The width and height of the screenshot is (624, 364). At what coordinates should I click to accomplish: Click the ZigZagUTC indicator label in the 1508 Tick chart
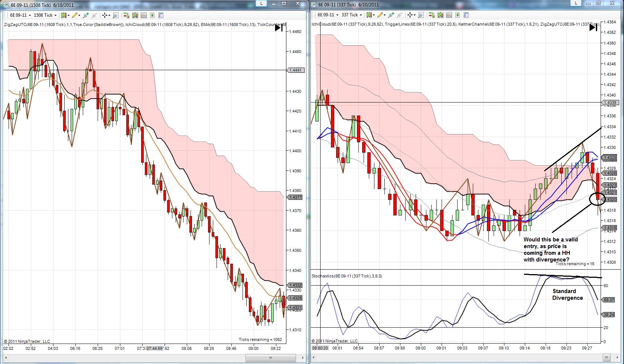click(x=64, y=25)
